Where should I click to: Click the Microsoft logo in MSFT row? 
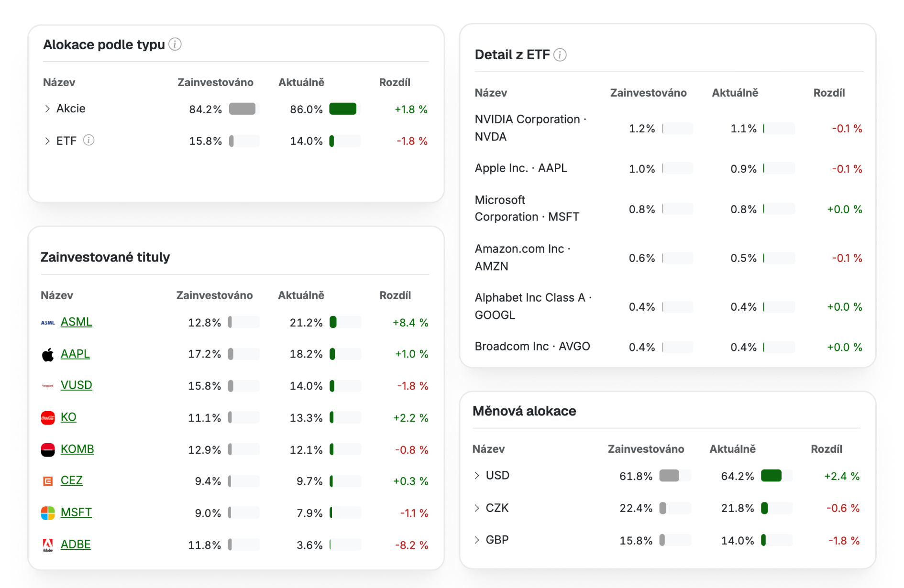(x=48, y=513)
